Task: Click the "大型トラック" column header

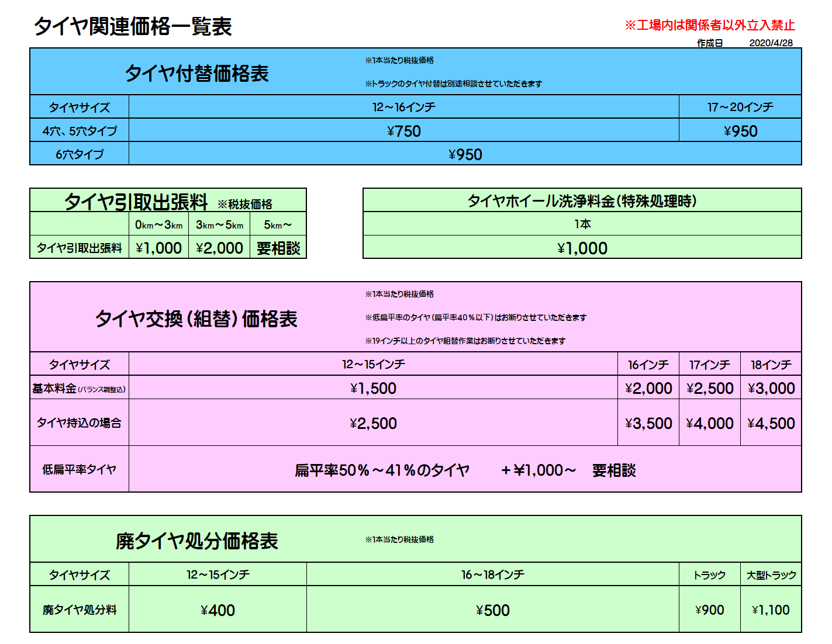Action: [771, 575]
